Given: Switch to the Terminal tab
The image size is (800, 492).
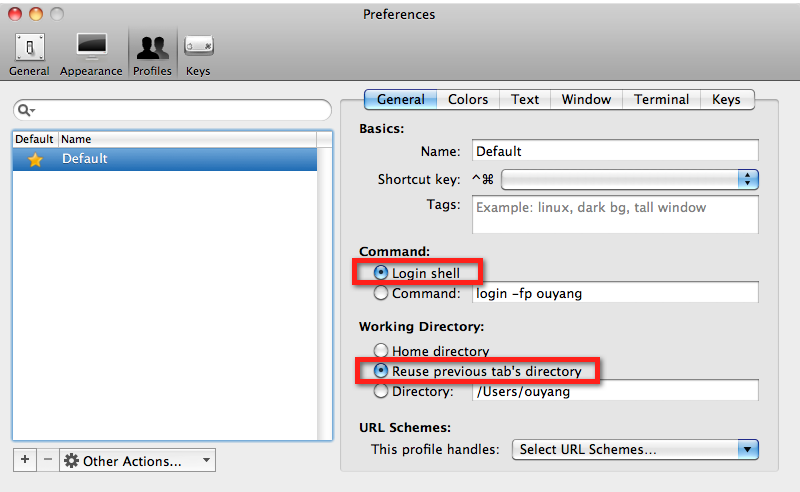Looking at the screenshot, I should pos(661,99).
